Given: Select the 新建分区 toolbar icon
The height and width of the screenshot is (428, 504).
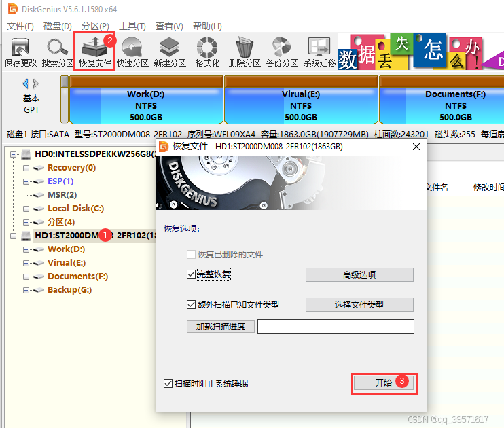Looking at the screenshot, I should (170, 52).
